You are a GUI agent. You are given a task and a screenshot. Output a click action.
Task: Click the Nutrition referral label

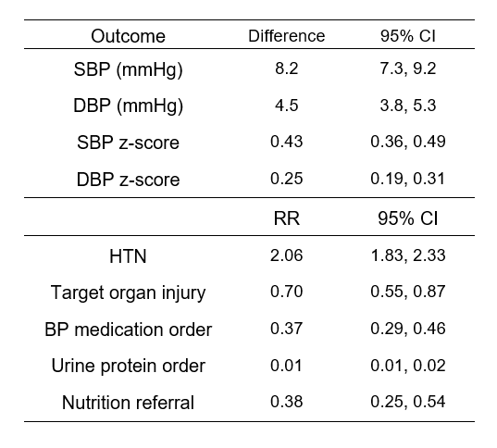tap(128, 403)
